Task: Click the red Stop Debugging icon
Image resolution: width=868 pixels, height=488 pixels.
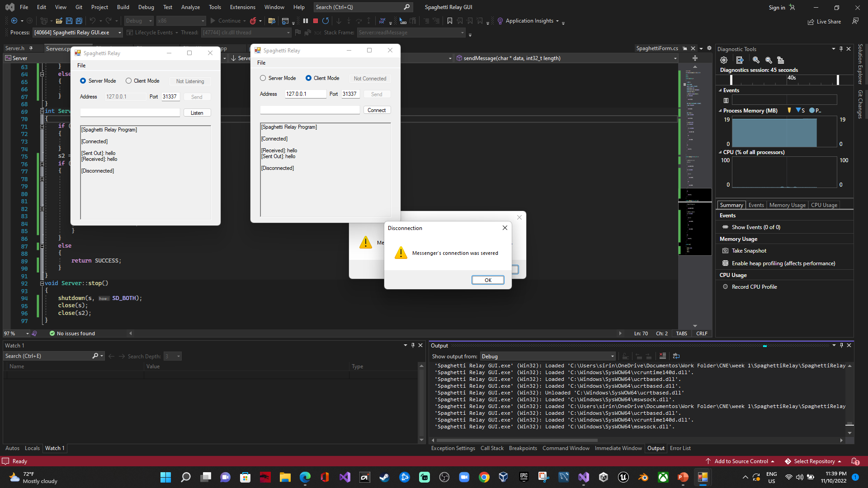Action: pyautogui.click(x=316, y=21)
